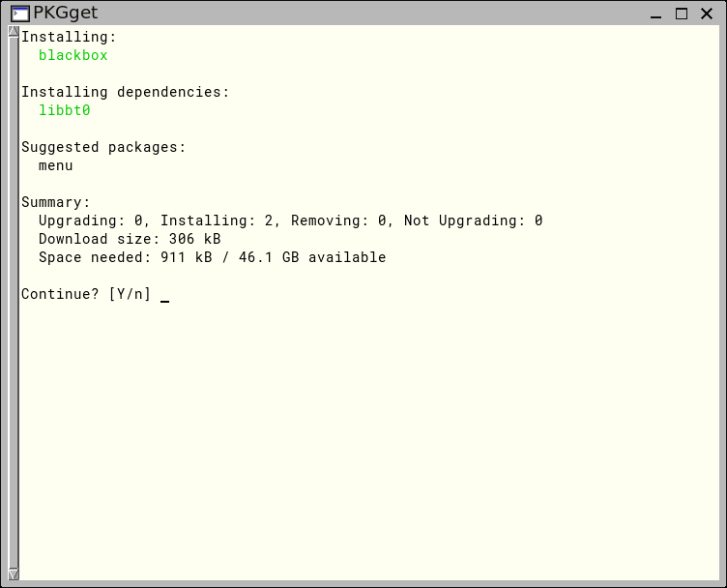The image size is (727, 588).
Task: Click the suggested package 'menu'
Action: [56, 165]
